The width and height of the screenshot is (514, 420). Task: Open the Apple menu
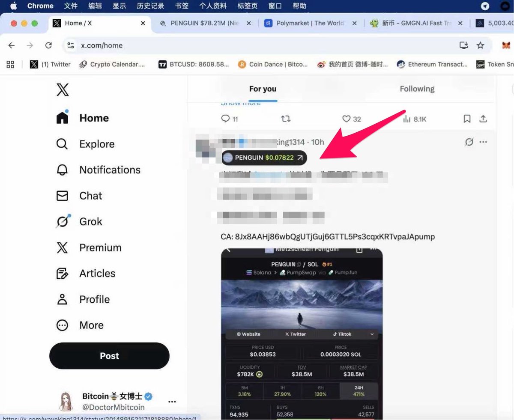[13, 6]
